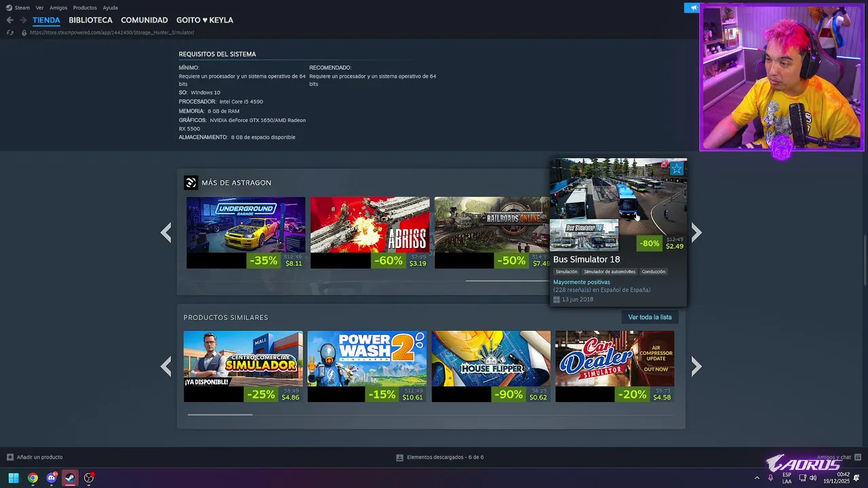Click the MÁS DE ASTRAGON heading link
This screenshot has width=868, height=488.
[236, 183]
